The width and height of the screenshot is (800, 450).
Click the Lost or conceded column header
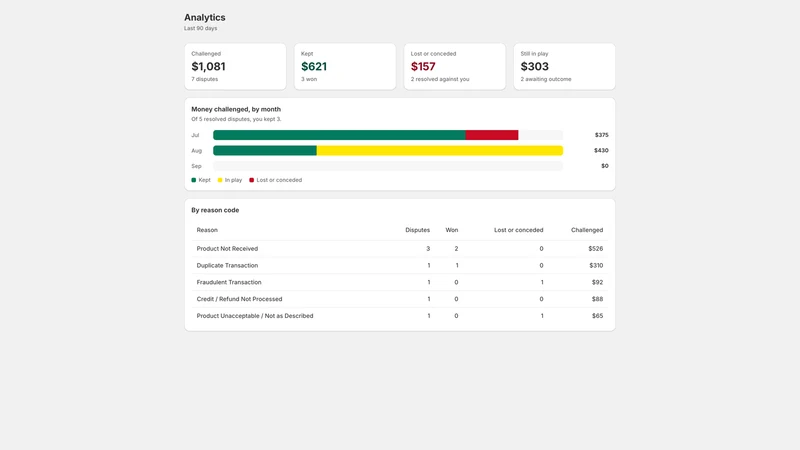(x=518, y=230)
